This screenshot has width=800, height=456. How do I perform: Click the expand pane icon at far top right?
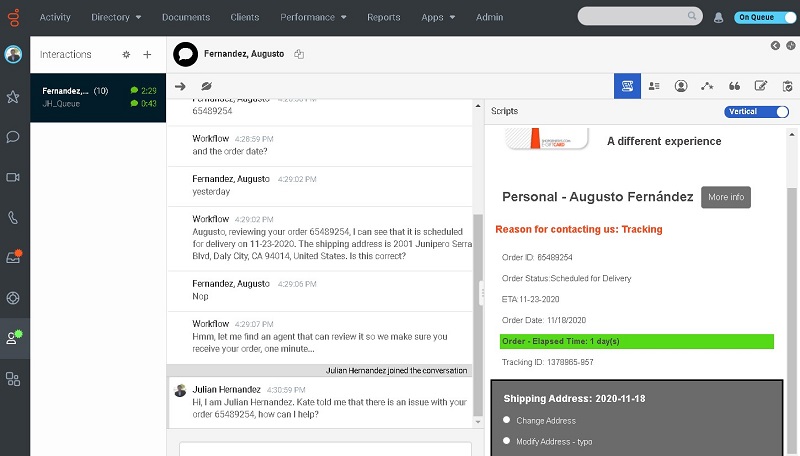pos(790,45)
